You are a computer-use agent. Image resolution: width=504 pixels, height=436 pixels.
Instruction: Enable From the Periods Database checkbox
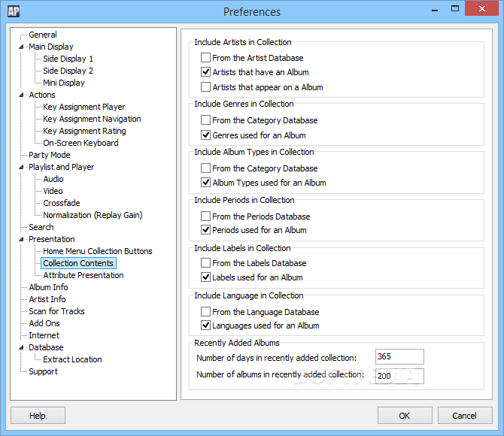click(x=205, y=216)
